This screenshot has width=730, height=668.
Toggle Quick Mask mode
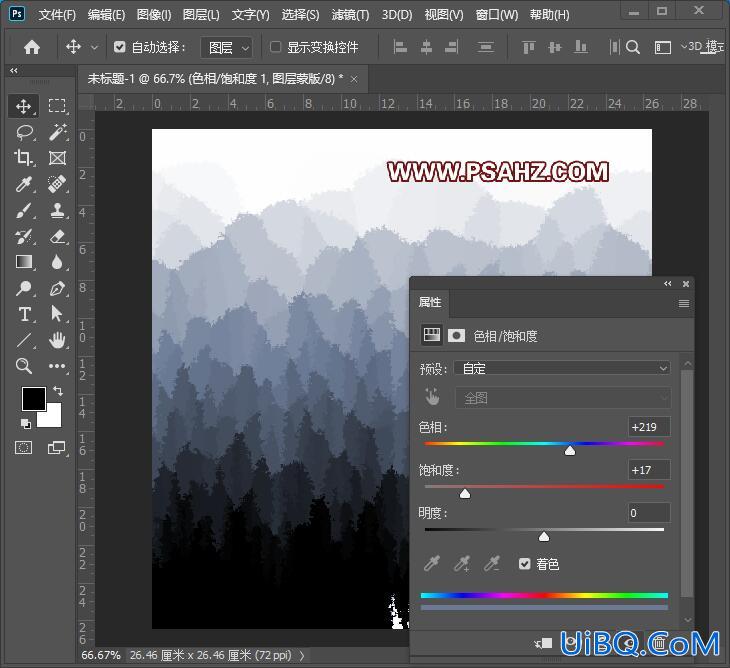pos(23,448)
